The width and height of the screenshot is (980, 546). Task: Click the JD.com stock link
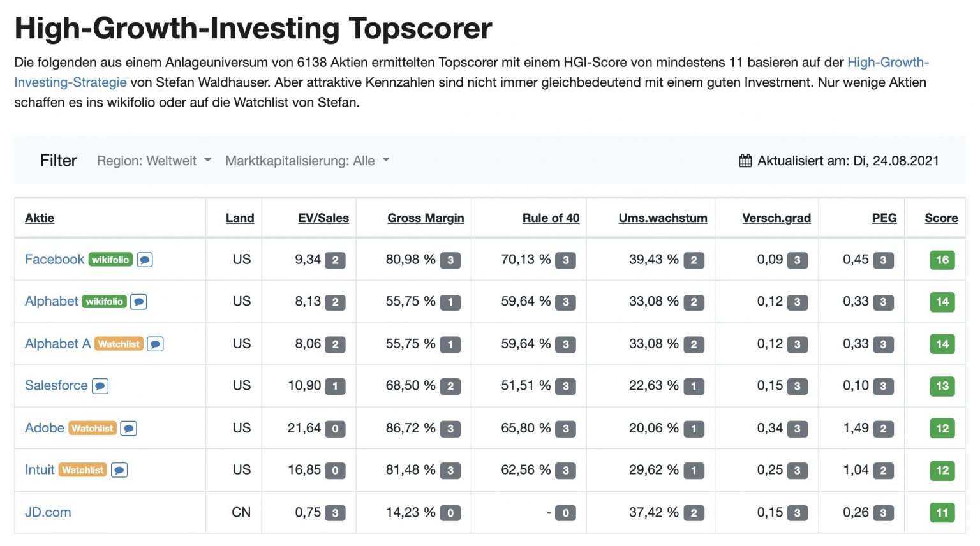click(47, 512)
